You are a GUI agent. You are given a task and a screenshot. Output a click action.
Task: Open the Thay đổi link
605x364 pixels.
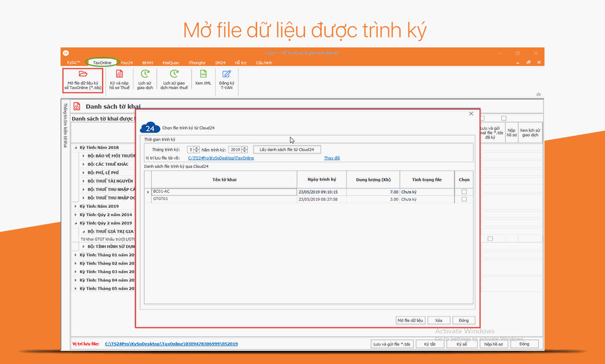pos(332,158)
